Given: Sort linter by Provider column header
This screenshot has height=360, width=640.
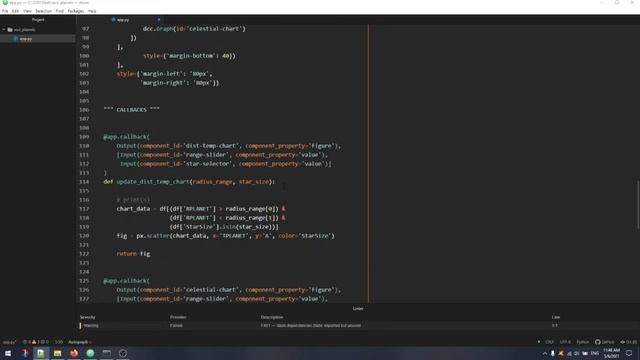Looking at the screenshot, I should (x=178, y=317).
